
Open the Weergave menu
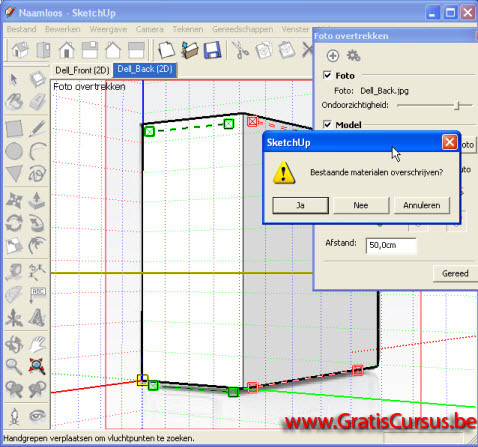coord(108,29)
